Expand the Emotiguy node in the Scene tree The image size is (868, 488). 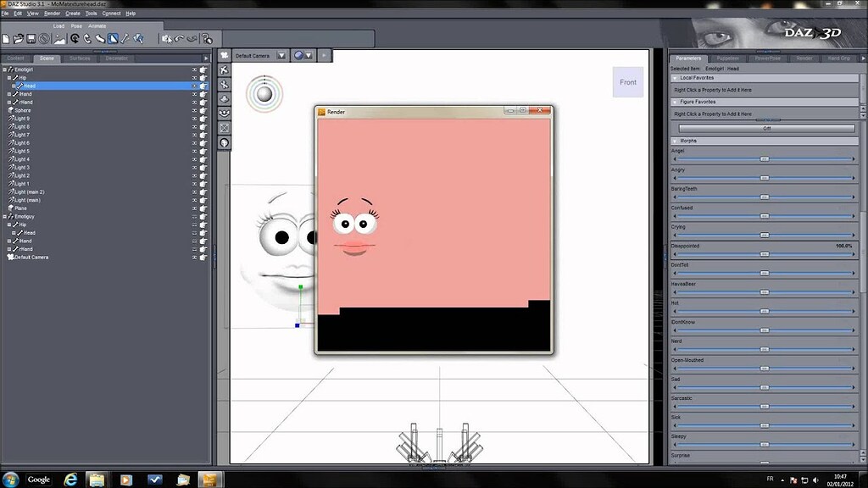7,217
